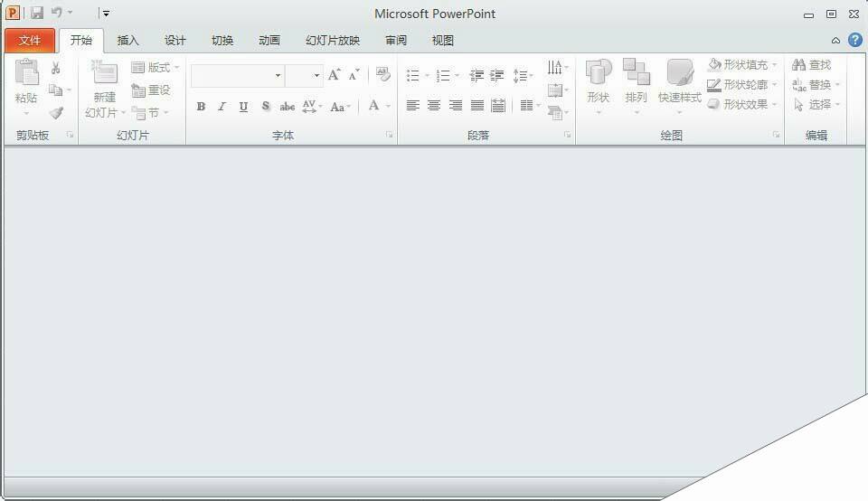The height and width of the screenshot is (501, 868).
Task: Switch to Insert (插入) tab
Action: pos(127,41)
